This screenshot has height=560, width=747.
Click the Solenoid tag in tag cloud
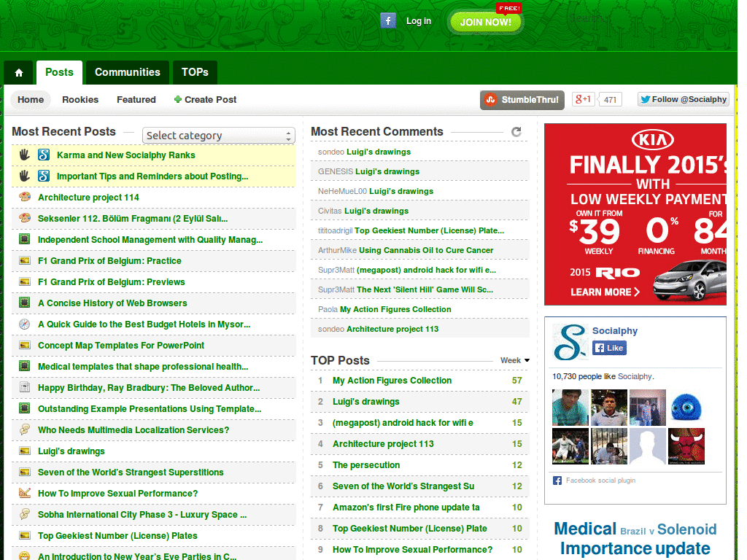[x=686, y=529]
